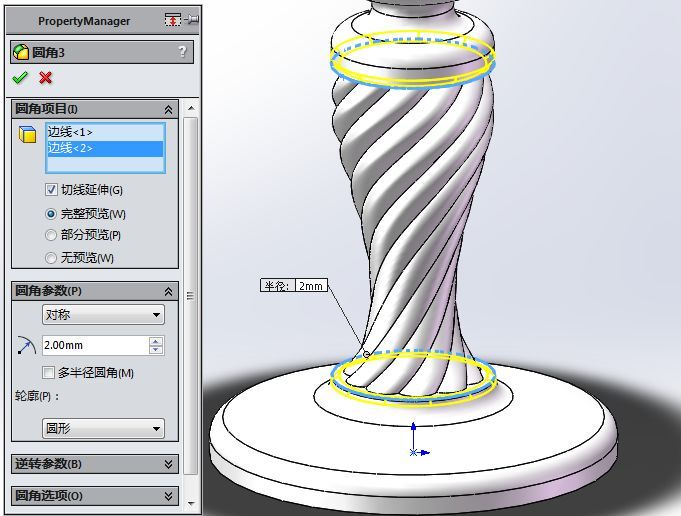Collapse the 圆角项目(I) section
The height and width of the screenshot is (516, 681).
(168, 109)
